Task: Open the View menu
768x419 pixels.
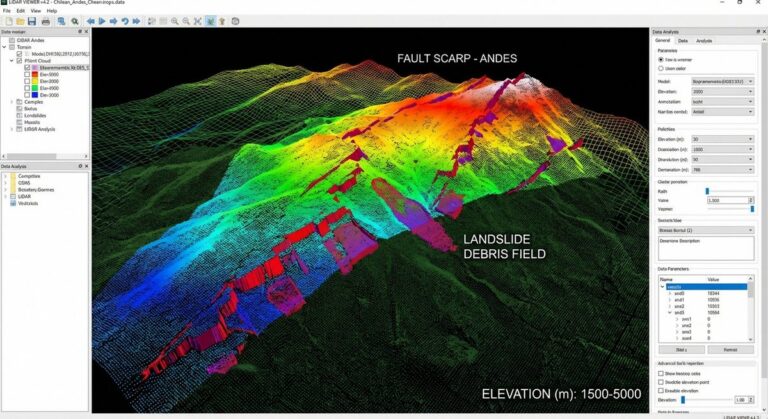Action: click(x=36, y=11)
